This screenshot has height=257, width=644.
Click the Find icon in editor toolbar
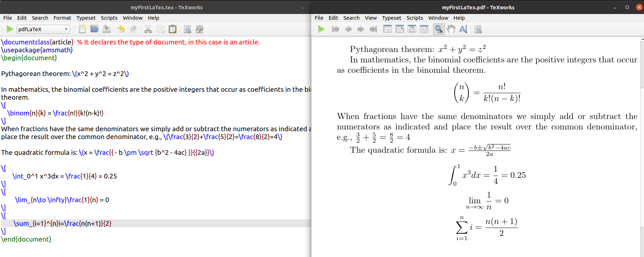[187, 29]
